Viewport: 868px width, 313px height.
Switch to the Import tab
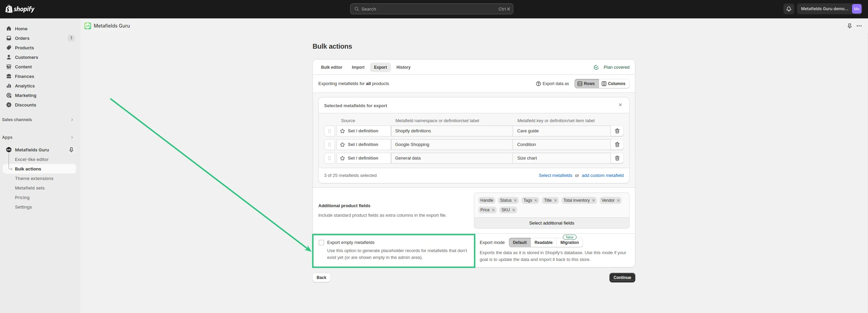click(x=358, y=67)
